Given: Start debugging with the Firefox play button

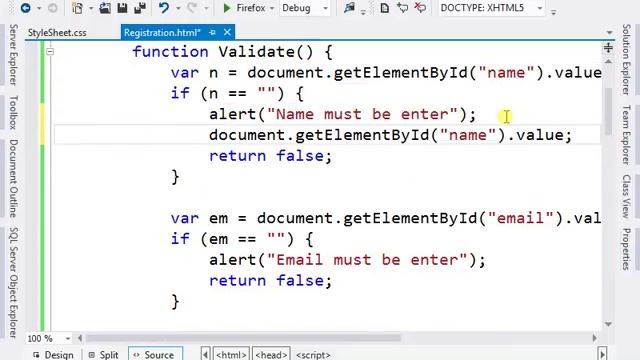Looking at the screenshot, I should click(227, 8).
